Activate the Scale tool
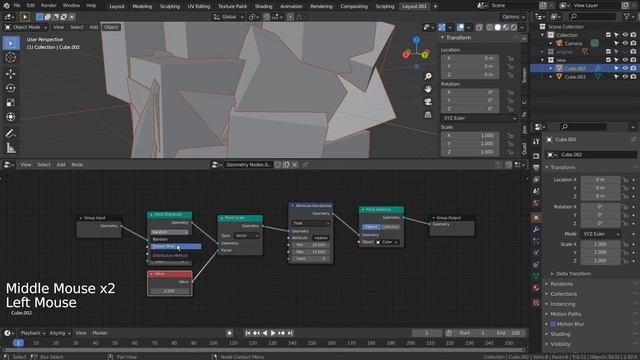Screen dimensions: 640x360 point(11,102)
